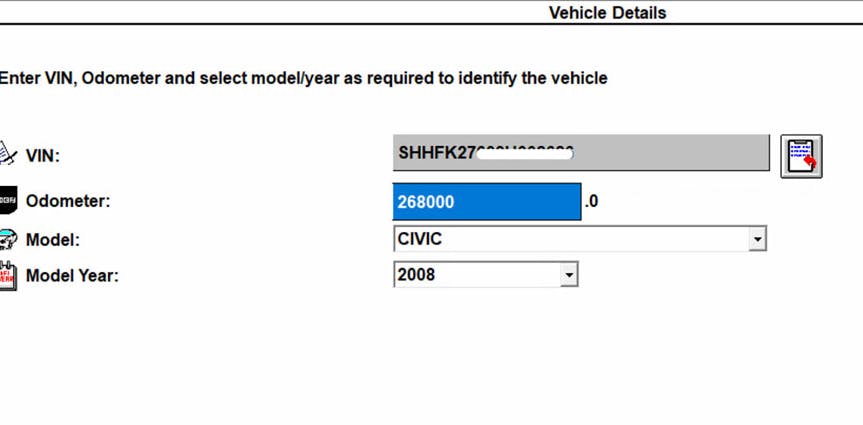
Task: Click the 'Model Year:' label text
Action: (72, 275)
